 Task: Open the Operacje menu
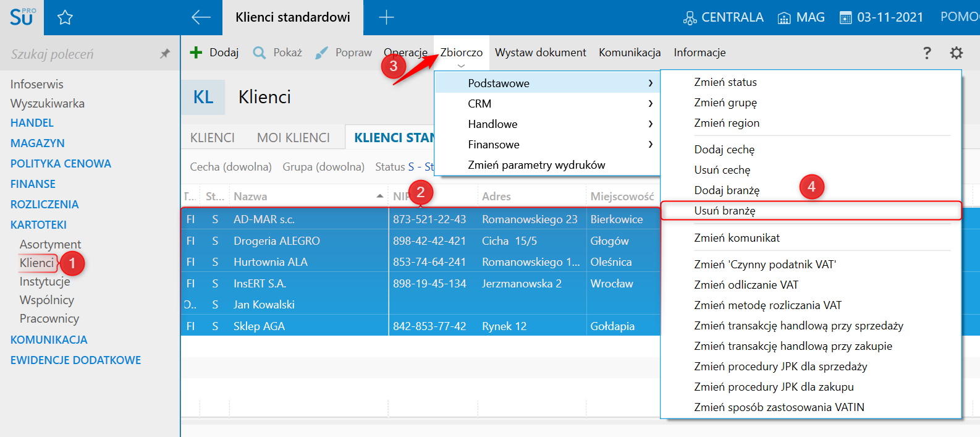405,53
